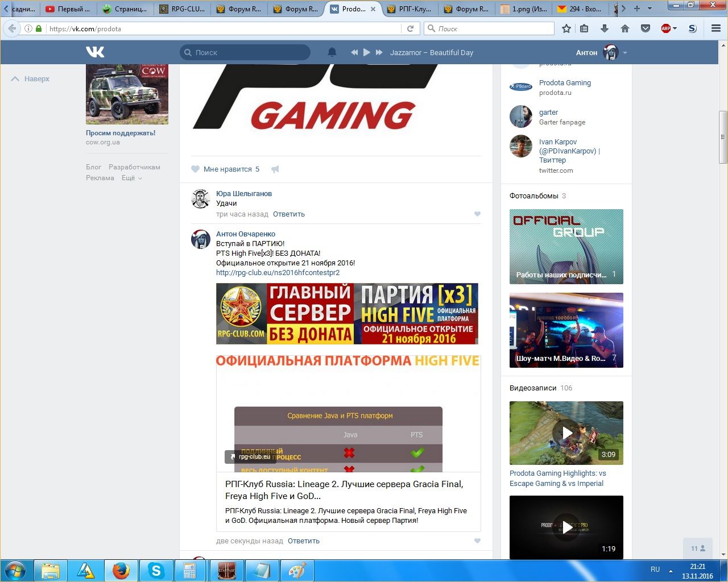Skip to next track in VK player
This screenshot has height=582, width=728.
[x=379, y=52]
